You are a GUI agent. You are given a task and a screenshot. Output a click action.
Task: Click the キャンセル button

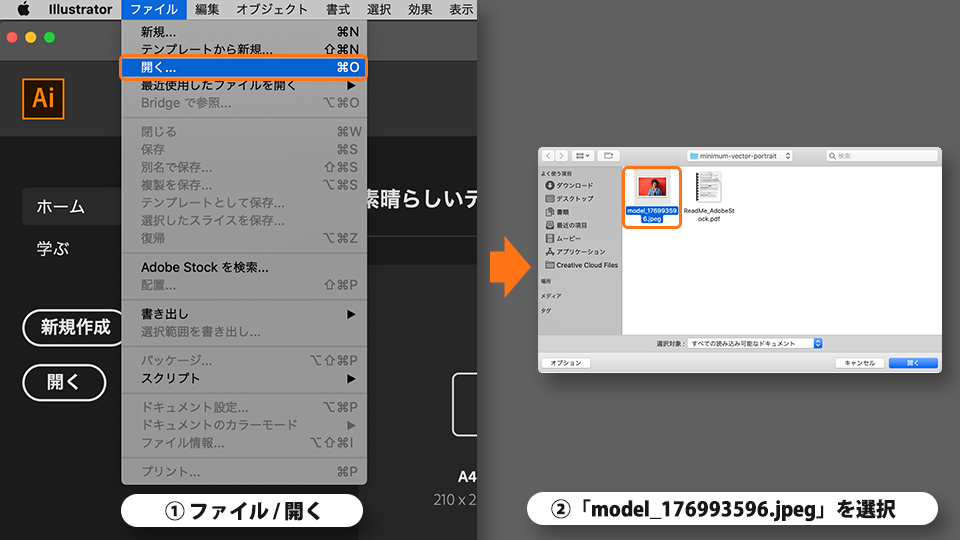(x=860, y=363)
